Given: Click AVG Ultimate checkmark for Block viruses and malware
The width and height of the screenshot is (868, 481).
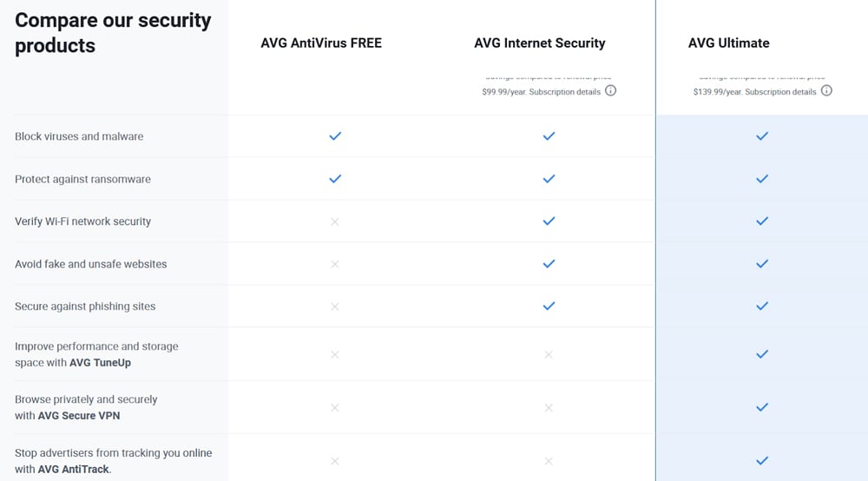Looking at the screenshot, I should pyautogui.click(x=762, y=136).
